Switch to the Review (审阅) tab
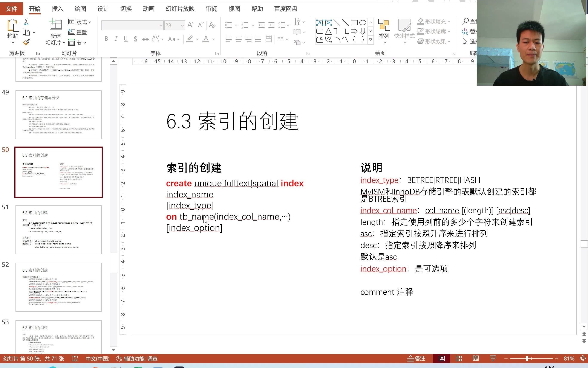This screenshot has width=588, height=368. coord(212,9)
